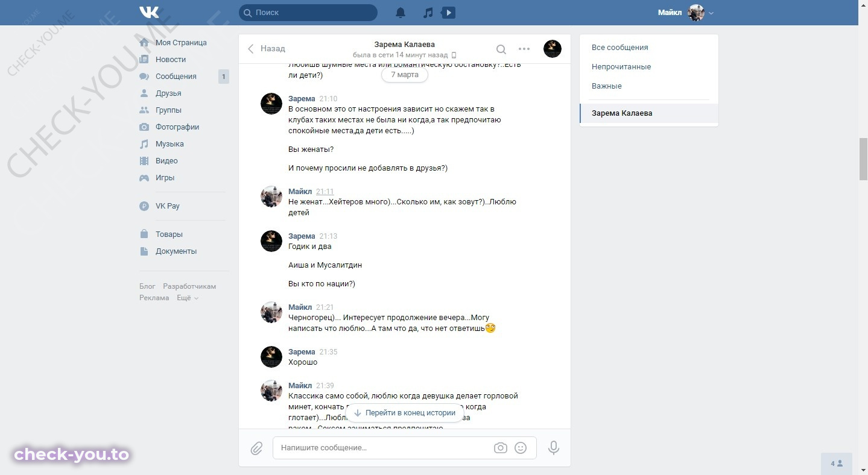Click the note icon beside Музыка

[x=144, y=144]
